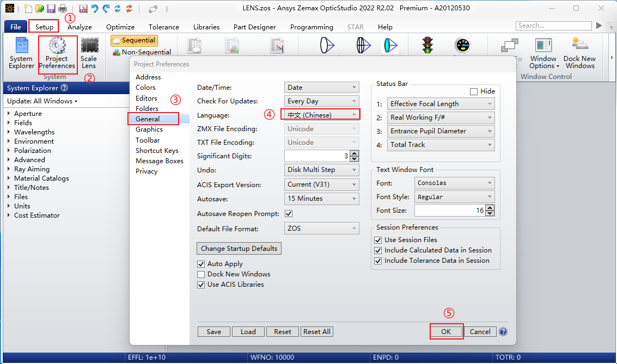The width and height of the screenshot is (617, 364).
Task: Uncheck Autosave Reopen Prompt
Action: click(x=289, y=214)
